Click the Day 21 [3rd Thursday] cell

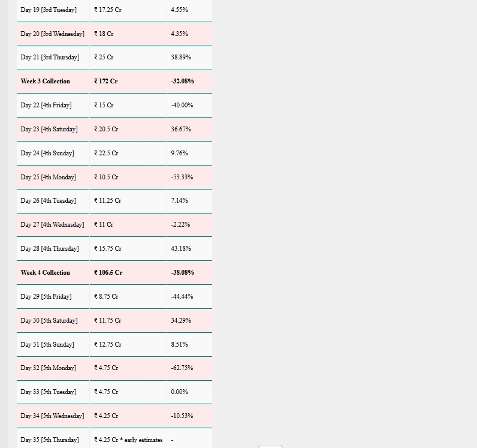[50, 58]
